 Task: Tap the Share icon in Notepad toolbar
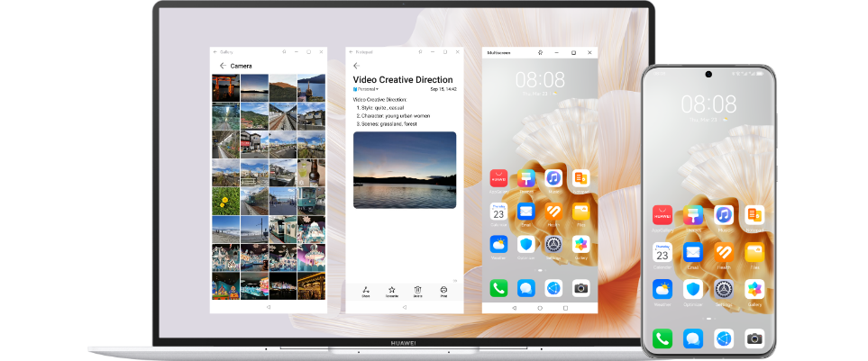366,290
